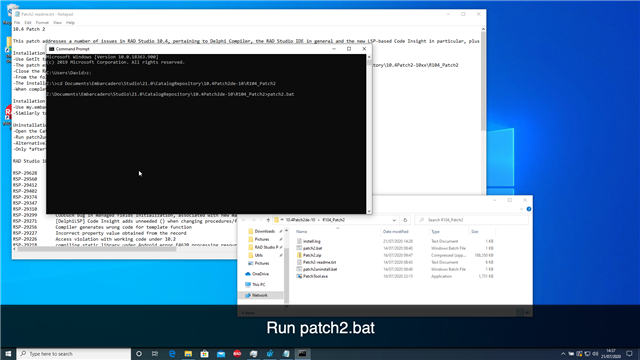Screen dimensions: 640x360
Task: Click the Explorer sidebar scroll-up arrow
Action: click(x=286, y=231)
